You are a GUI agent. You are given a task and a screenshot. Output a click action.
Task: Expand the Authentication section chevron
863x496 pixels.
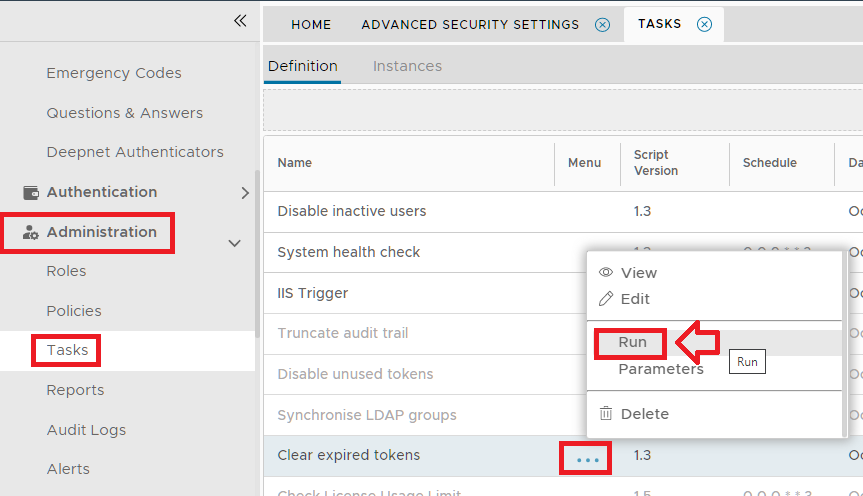coord(245,193)
